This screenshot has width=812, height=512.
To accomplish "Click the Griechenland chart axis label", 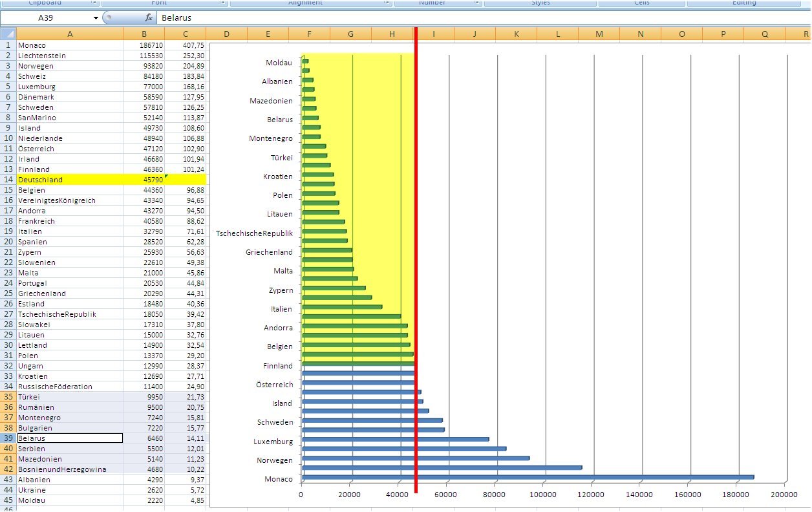I will click(x=270, y=252).
